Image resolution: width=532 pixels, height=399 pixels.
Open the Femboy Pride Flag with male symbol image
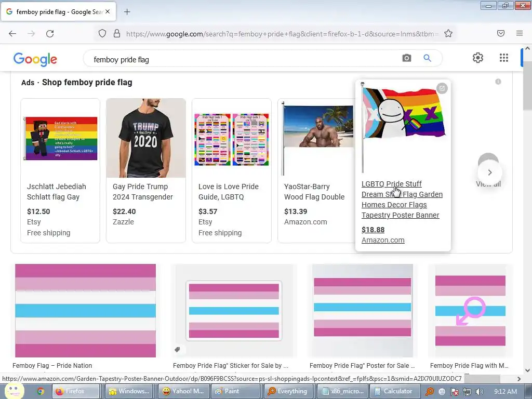coord(470,311)
